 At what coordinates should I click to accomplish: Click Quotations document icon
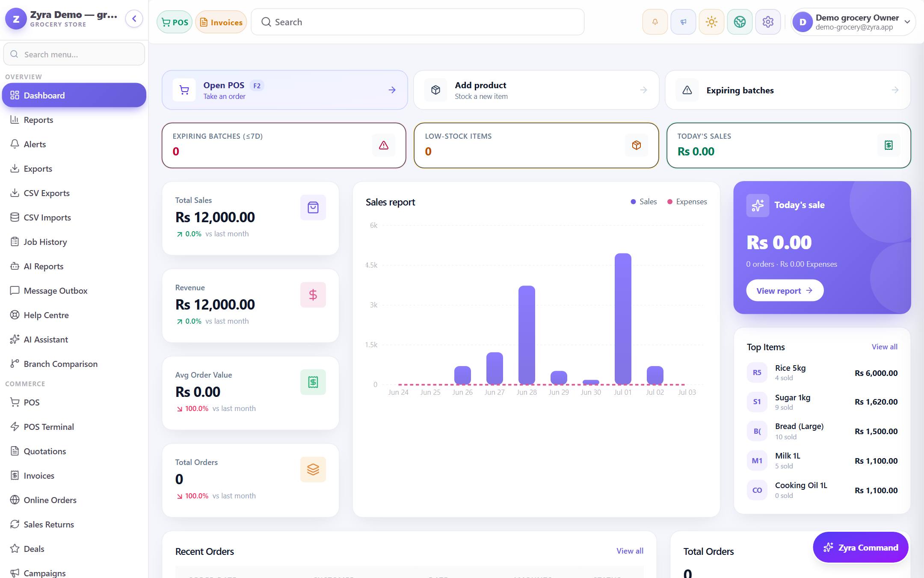15,451
